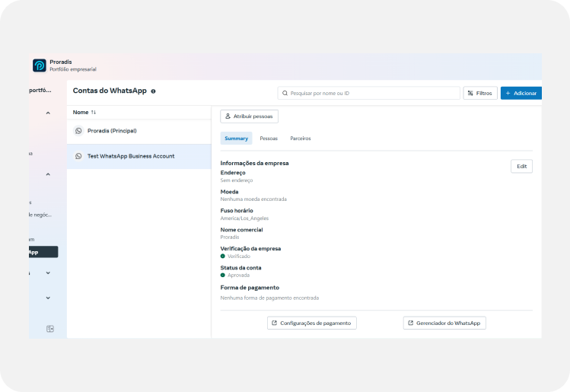
Task: Click WhatsApp icon next to Proradis (Principal)
Action: (x=78, y=131)
